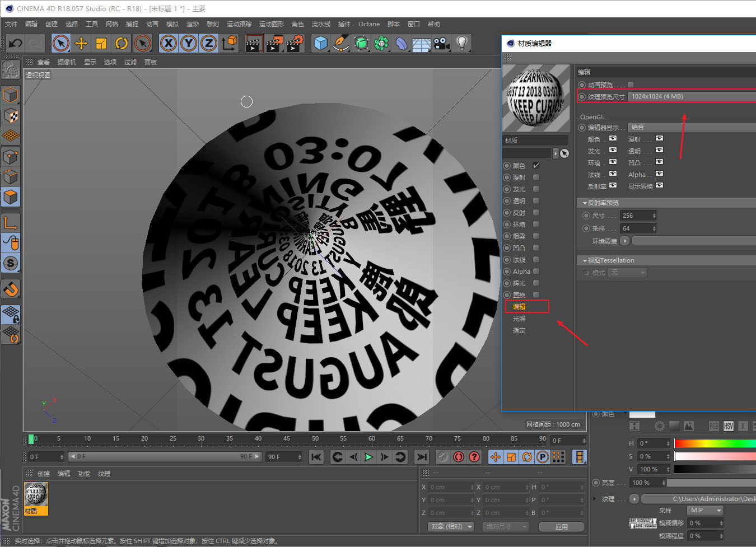Click the light bulb icon
The image size is (756, 547).
(x=461, y=43)
